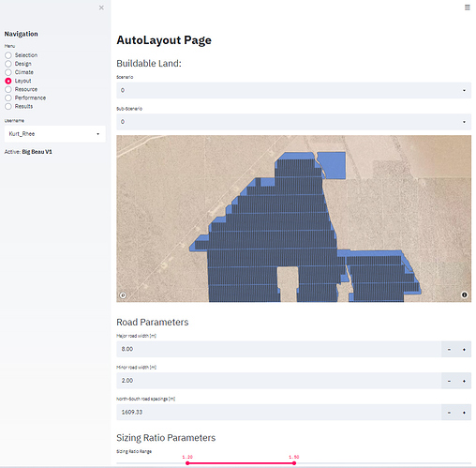Decrease North-South road spacings with minus
The height and width of the screenshot is (468, 476).
click(x=449, y=413)
